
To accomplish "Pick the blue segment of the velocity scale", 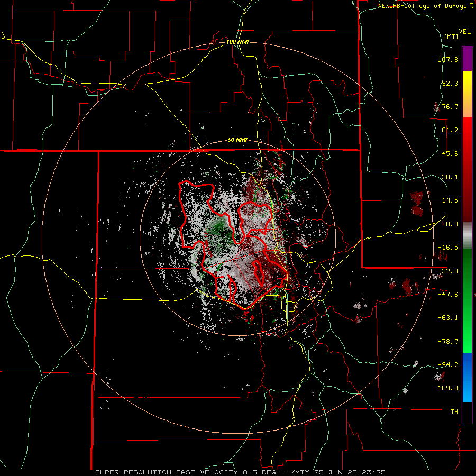I will tap(467, 377).
